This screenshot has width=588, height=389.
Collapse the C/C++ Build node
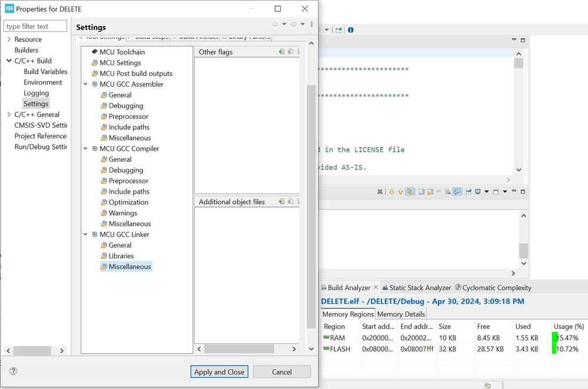point(9,61)
